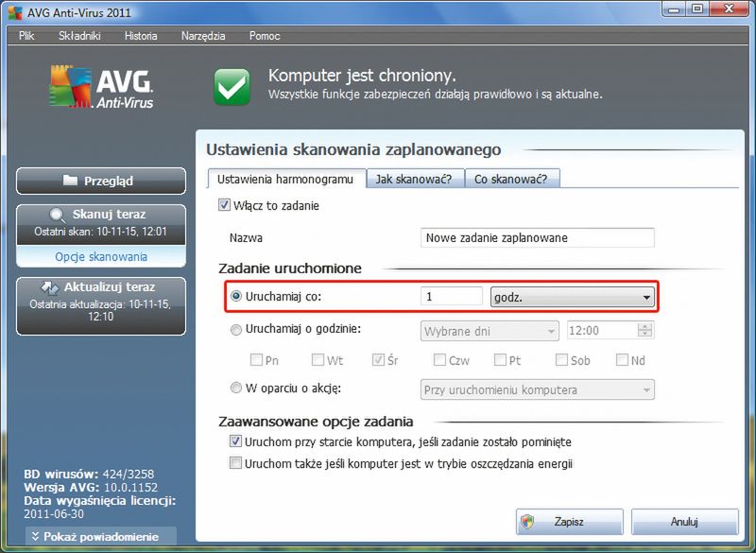
Task: Click the Przegląd button
Action: tap(101, 181)
